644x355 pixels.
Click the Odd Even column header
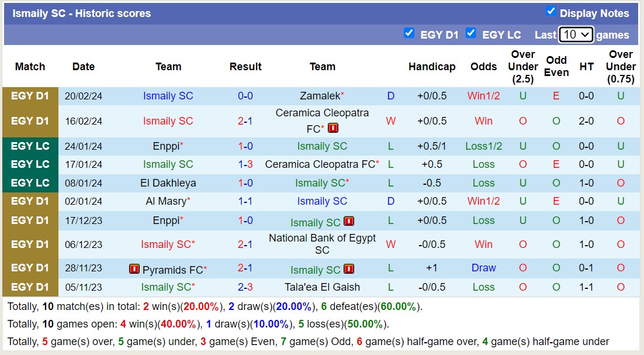click(x=556, y=67)
